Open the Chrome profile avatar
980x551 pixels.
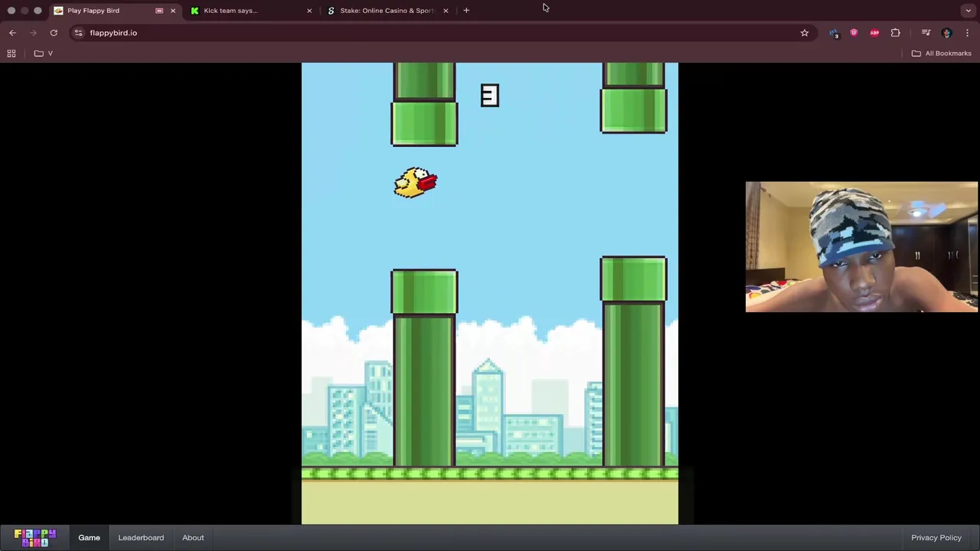(x=947, y=33)
